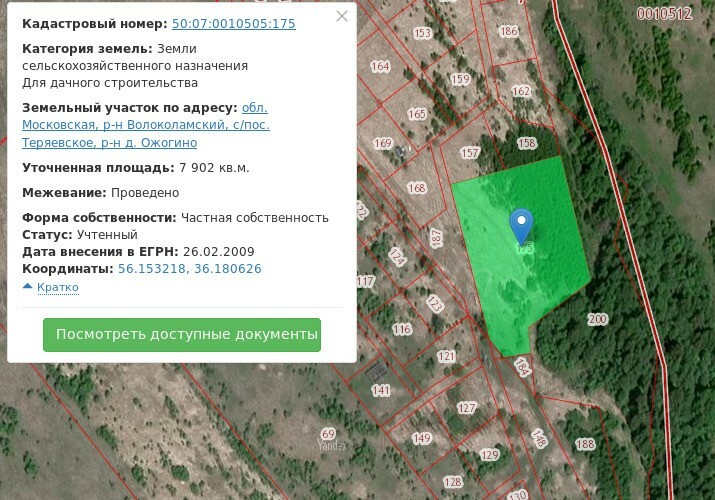This screenshot has height=500, width=715.
Task: Choose parcel 159 on the map
Action: pos(460,80)
